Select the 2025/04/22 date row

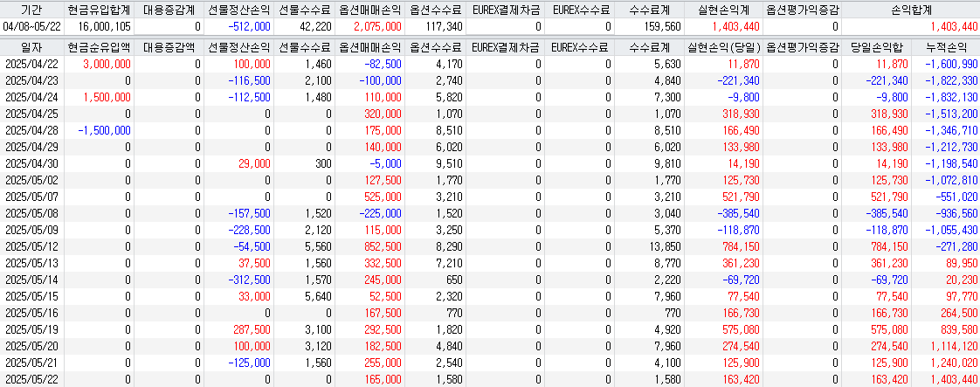[490, 64]
